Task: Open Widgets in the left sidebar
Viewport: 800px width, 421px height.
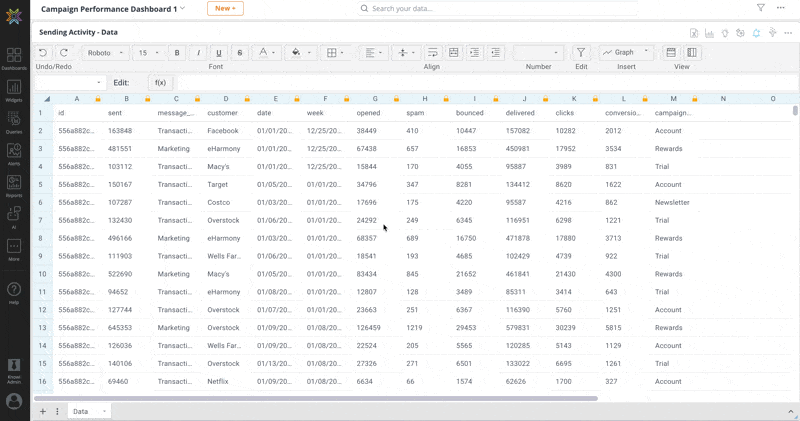Action: [14, 90]
